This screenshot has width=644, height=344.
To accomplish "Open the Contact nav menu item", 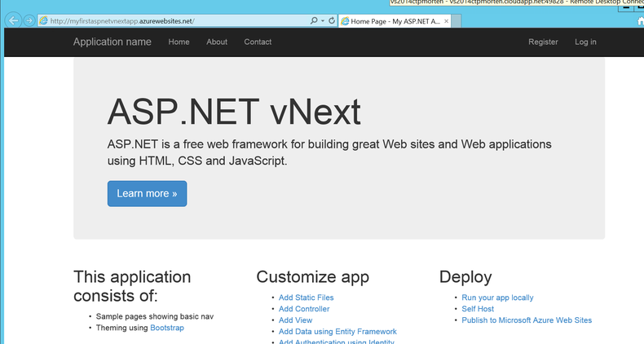I will point(258,42).
